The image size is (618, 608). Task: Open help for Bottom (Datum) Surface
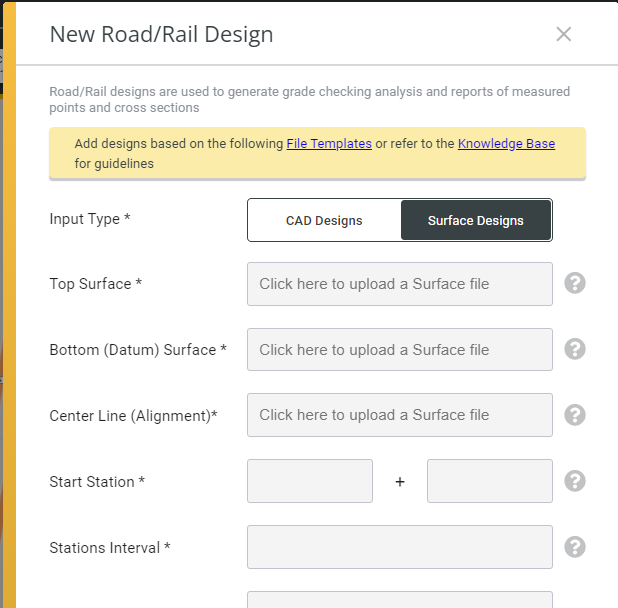pyautogui.click(x=575, y=349)
